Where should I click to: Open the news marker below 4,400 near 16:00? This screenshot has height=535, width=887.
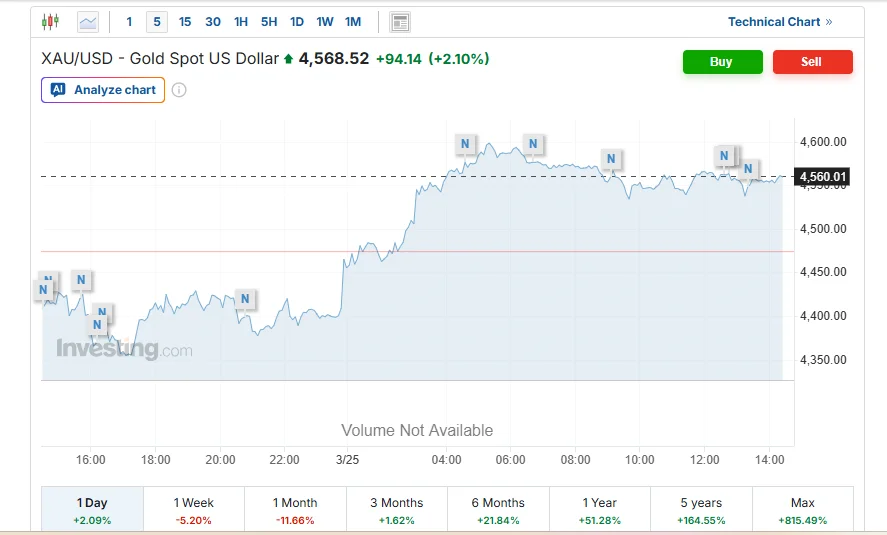tap(98, 324)
